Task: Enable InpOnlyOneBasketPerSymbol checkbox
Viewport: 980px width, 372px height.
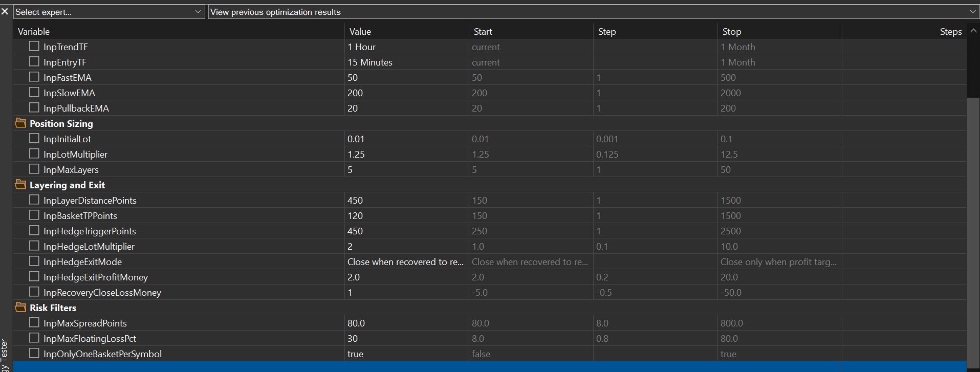Action: 34,353
